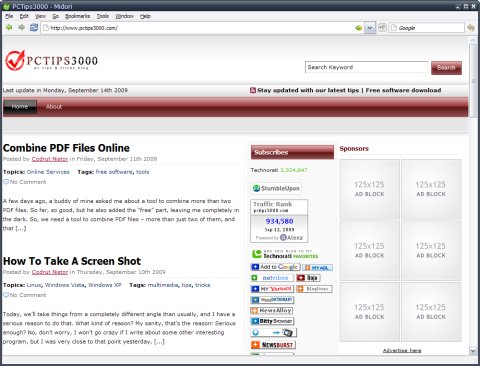Click the red Search button
480x366 pixels.
click(446, 68)
